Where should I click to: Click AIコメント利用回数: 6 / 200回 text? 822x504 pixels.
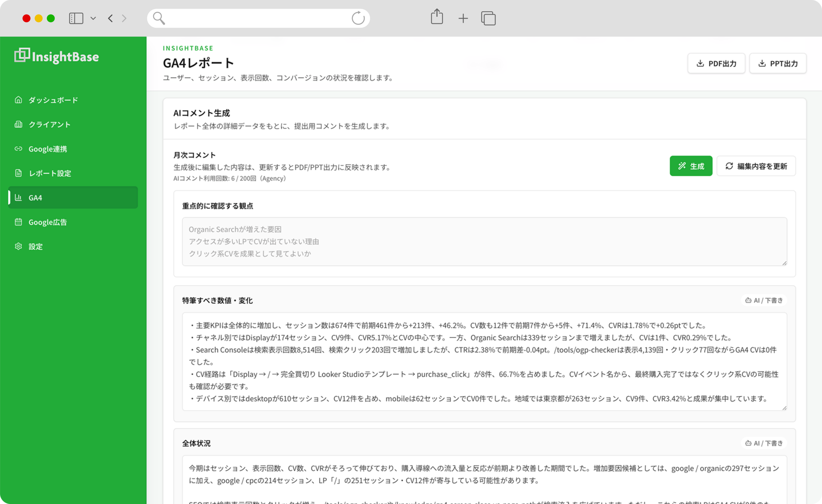(x=230, y=178)
